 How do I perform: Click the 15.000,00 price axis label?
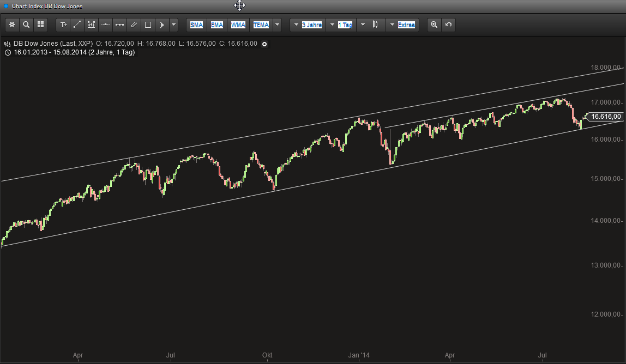pos(606,178)
